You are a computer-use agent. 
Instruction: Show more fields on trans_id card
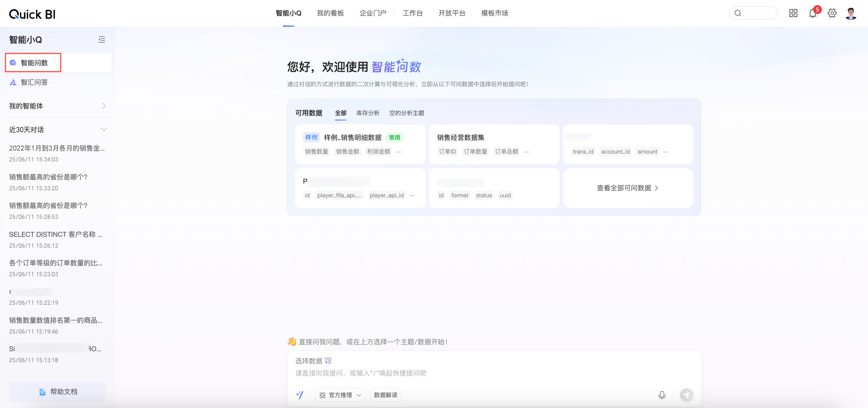[665, 152]
